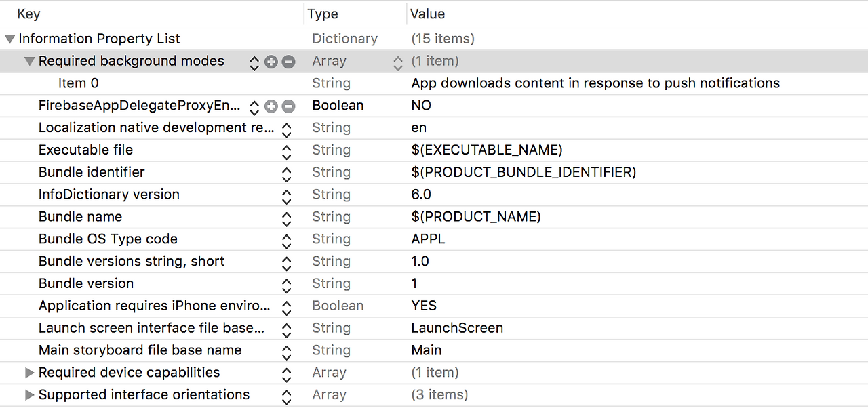Open key stepper for Bundle identifier

click(x=286, y=174)
